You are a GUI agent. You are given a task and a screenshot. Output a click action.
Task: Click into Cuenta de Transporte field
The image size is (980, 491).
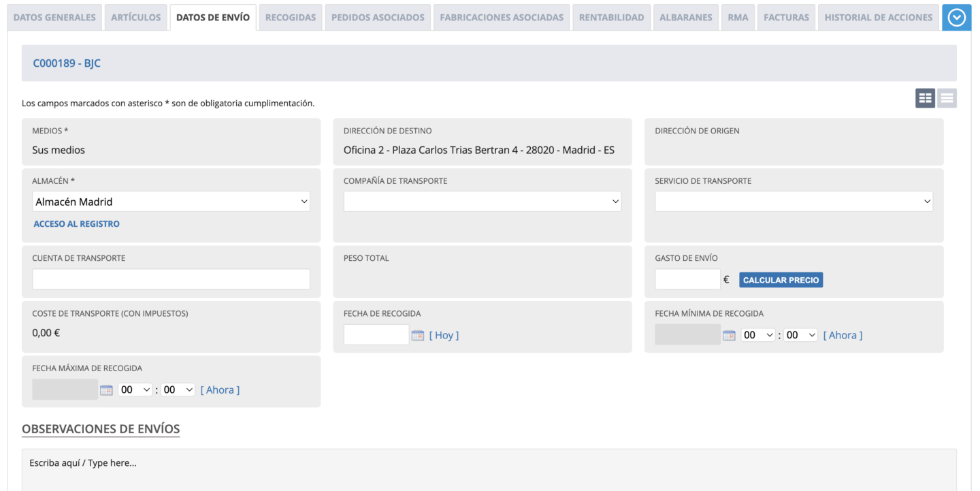(171, 279)
